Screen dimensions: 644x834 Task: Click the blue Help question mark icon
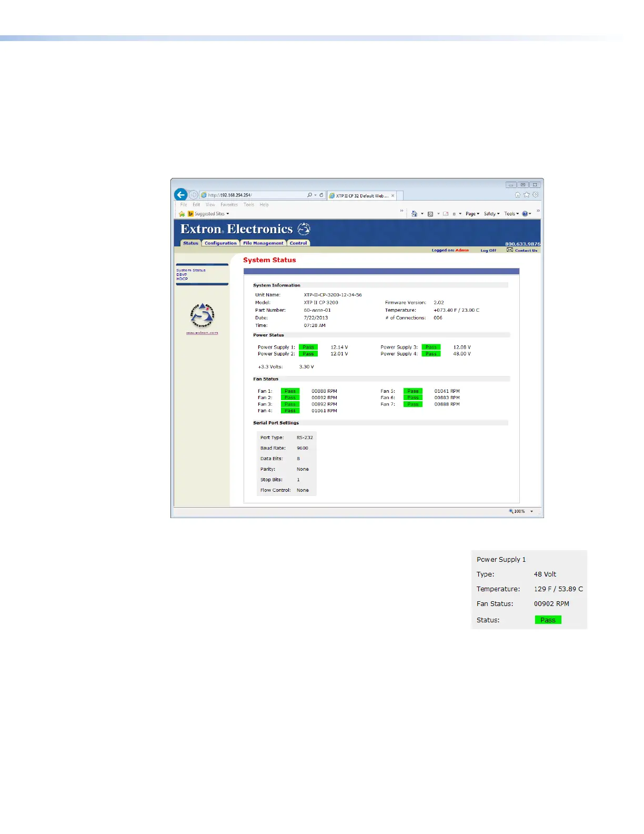click(525, 214)
